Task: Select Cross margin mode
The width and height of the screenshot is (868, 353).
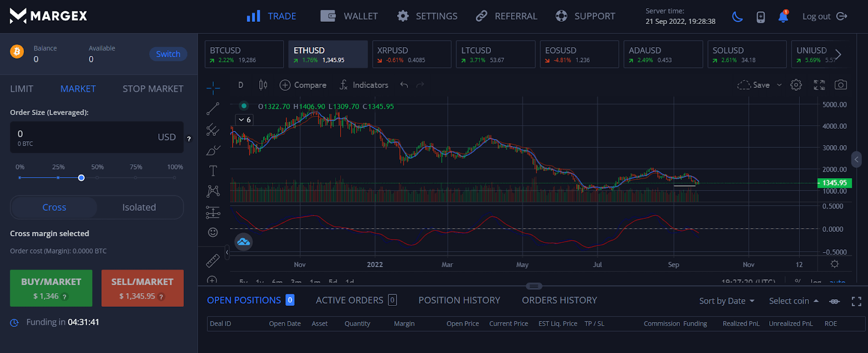Action: (x=54, y=207)
